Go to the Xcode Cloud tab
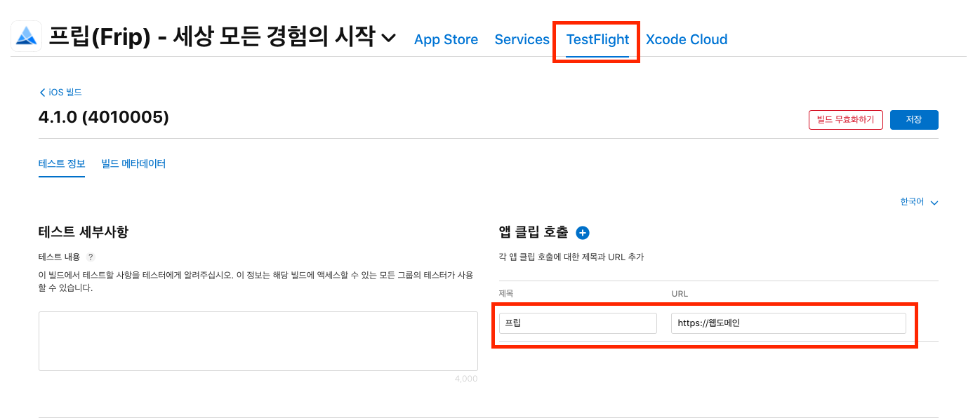980x418 pixels. pyautogui.click(x=687, y=40)
